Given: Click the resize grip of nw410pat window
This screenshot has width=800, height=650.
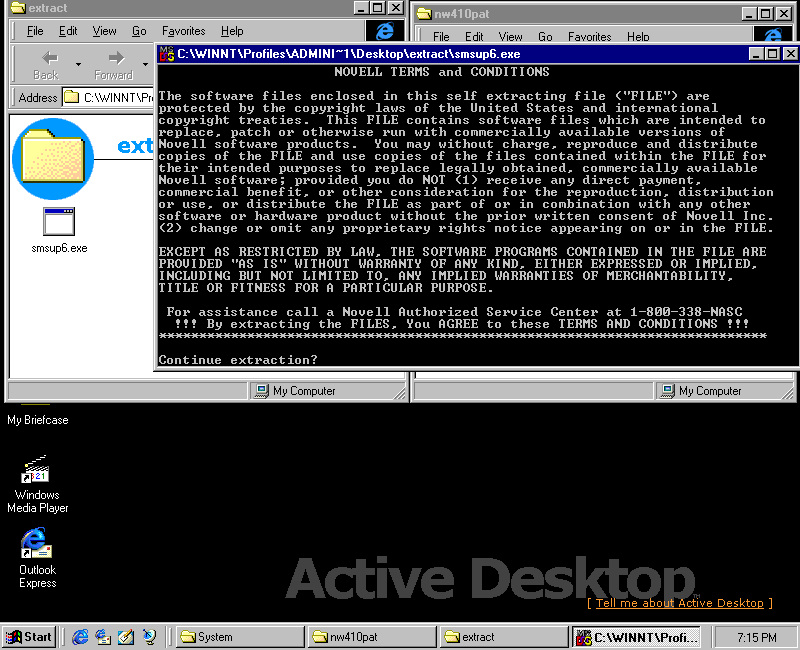Looking at the screenshot, I should [788, 392].
